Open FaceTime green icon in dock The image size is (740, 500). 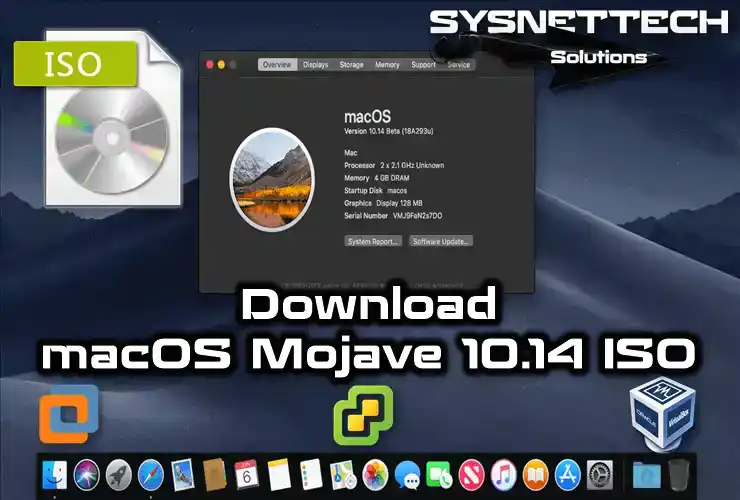point(439,475)
